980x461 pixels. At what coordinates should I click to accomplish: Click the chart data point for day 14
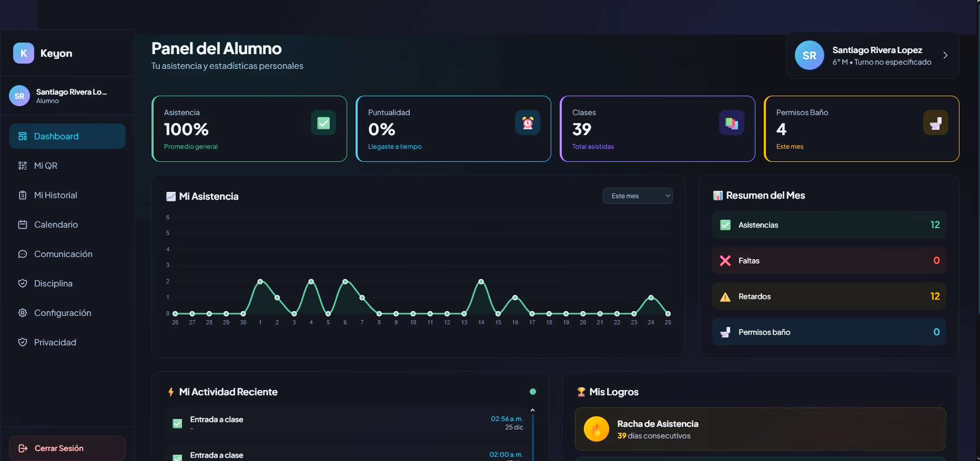click(481, 282)
